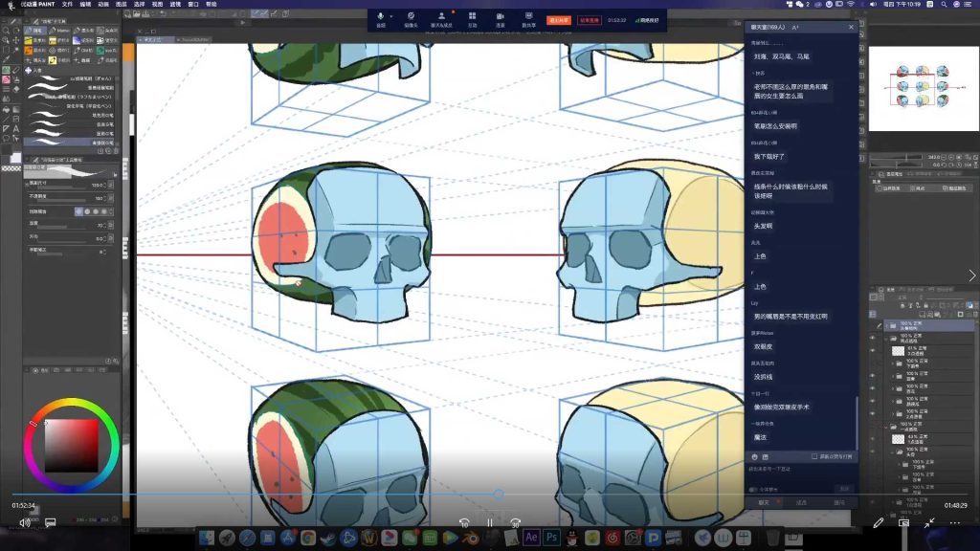Screen dimensions: 980x551
Task: Open the 文件 menu
Action: coord(67,4)
